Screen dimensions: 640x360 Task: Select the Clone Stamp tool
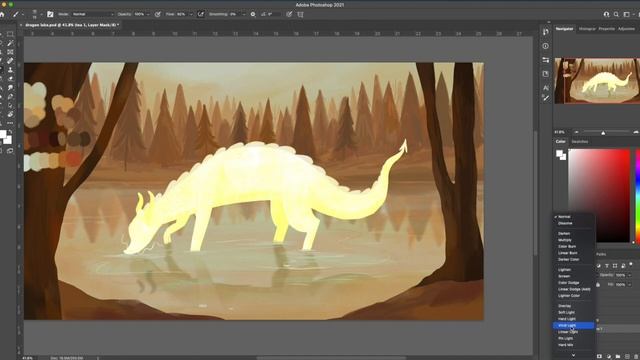tap(10, 70)
